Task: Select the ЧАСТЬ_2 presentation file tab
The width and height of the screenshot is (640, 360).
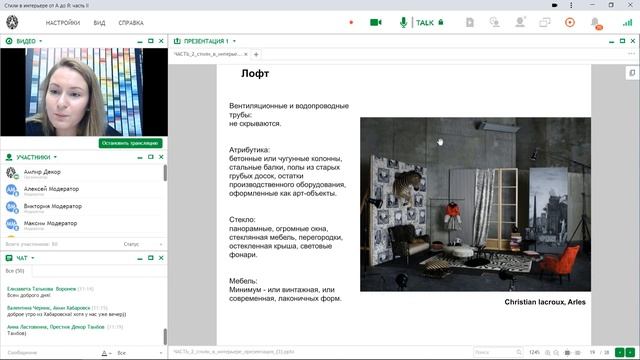Action: (208, 54)
